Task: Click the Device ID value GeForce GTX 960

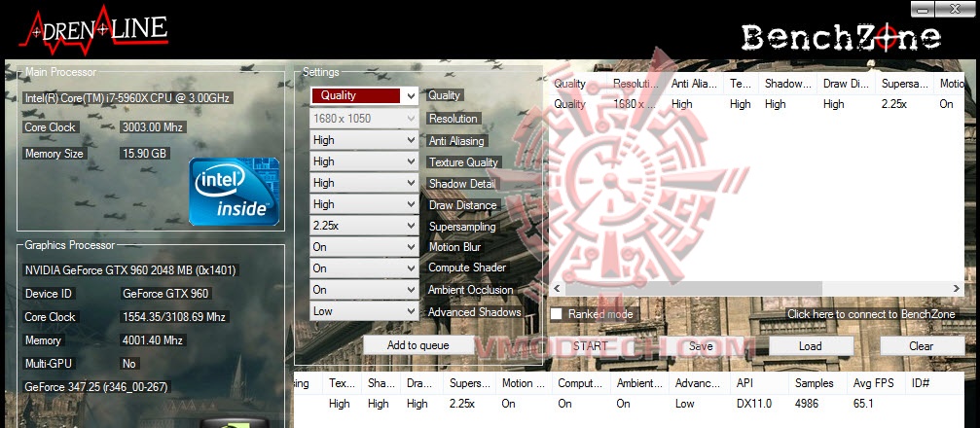Action: pos(165,294)
